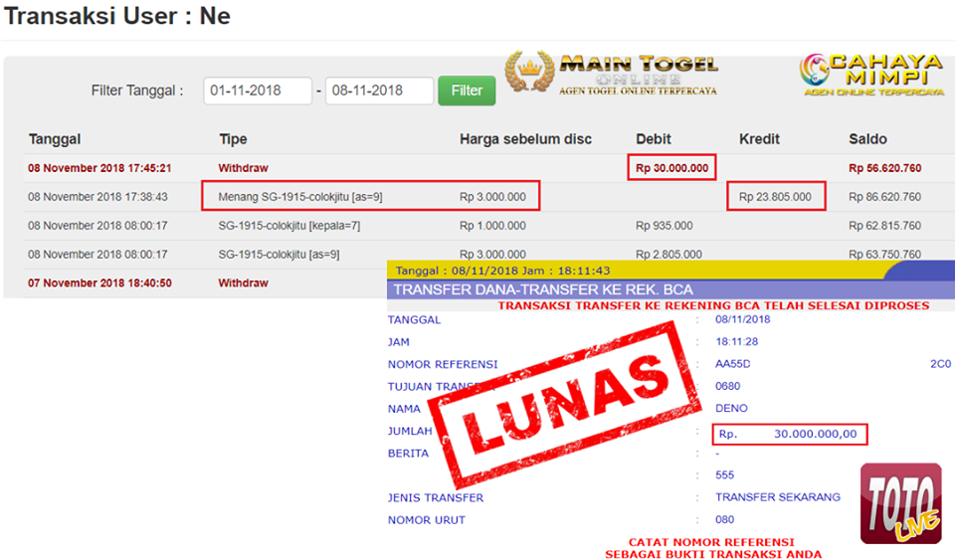This screenshot has height=560, width=955.
Task: Click the Rp 23.805.000 kredit amount
Action: [x=775, y=197]
